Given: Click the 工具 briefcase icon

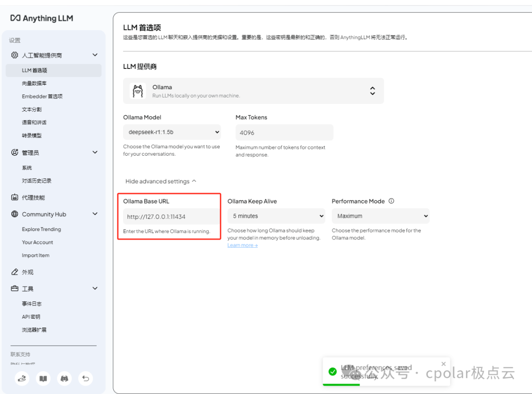Looking at the screenshot, I should coord(15,289).
